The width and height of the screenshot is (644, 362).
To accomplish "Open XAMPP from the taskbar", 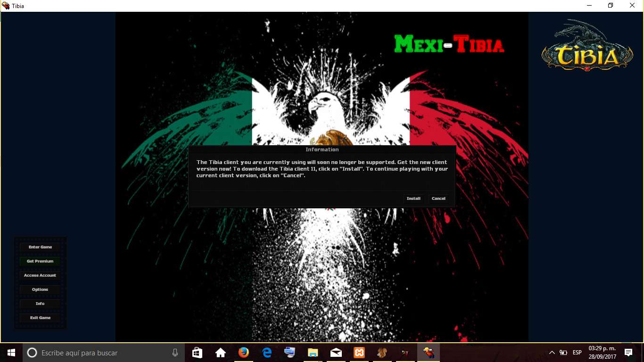I will click(x=359, y=353).
